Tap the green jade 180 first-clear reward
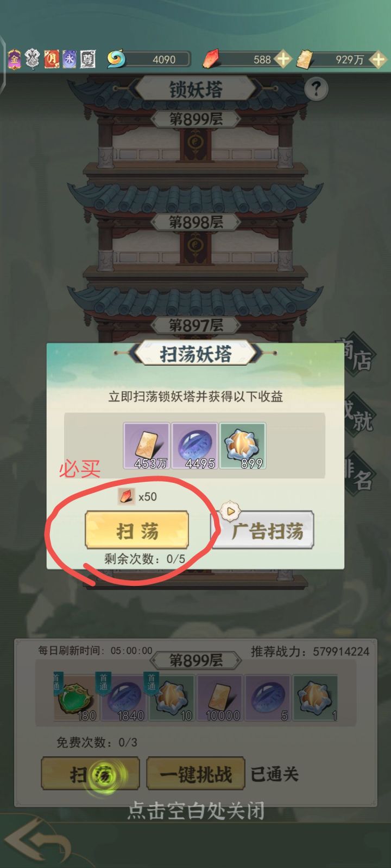391x868 pixels. click(x=76, y=698)
